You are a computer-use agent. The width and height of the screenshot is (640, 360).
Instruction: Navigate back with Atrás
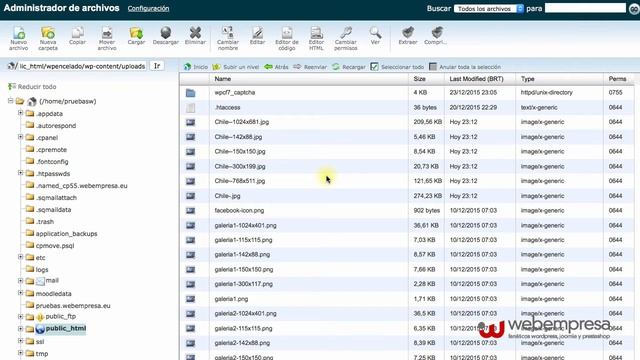[276, 67]
